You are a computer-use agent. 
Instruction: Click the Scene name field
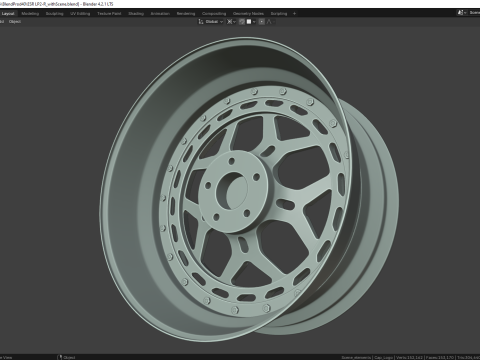[474, 13]
